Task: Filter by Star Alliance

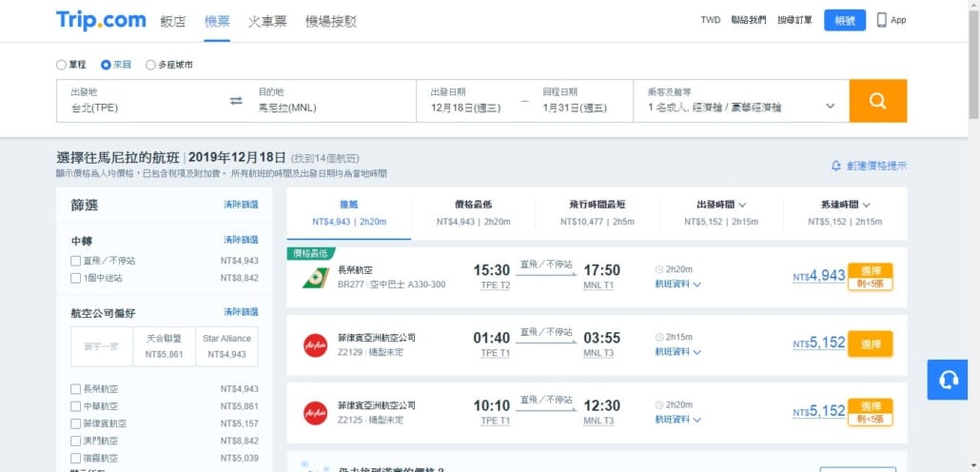Action: 226,346
